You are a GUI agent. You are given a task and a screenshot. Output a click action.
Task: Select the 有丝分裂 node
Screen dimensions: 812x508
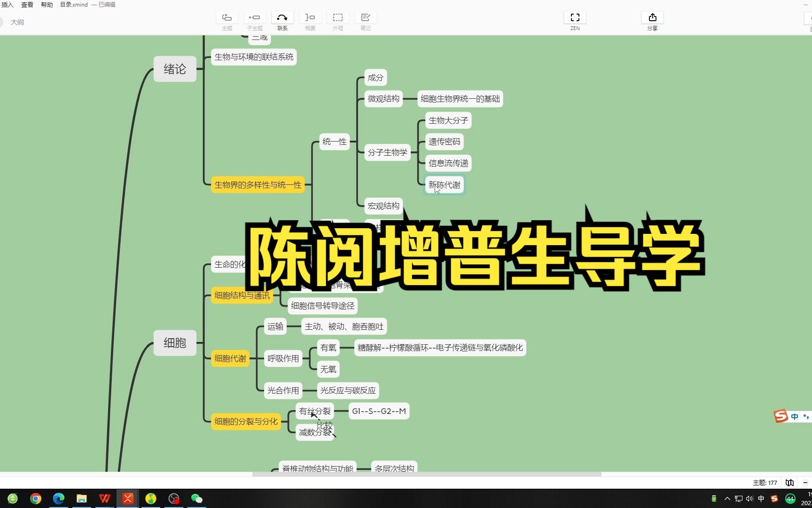[x=315, y=411]
